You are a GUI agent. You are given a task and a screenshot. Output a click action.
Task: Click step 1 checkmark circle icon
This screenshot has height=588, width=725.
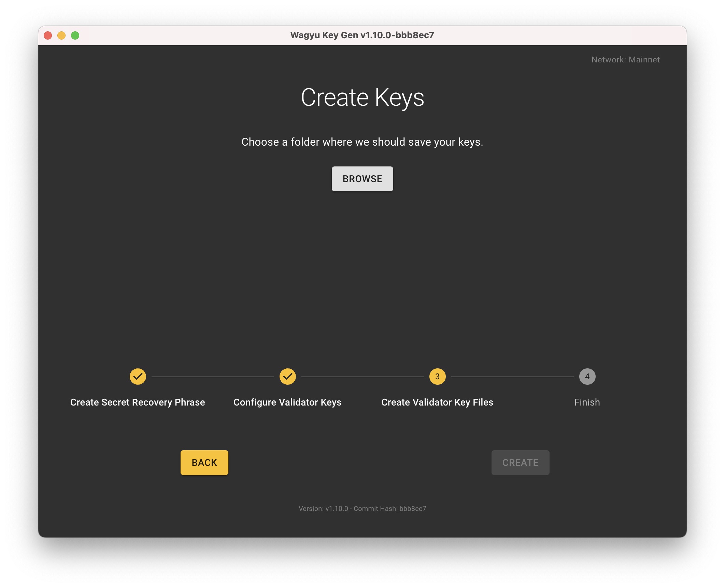tap(138, 377)
